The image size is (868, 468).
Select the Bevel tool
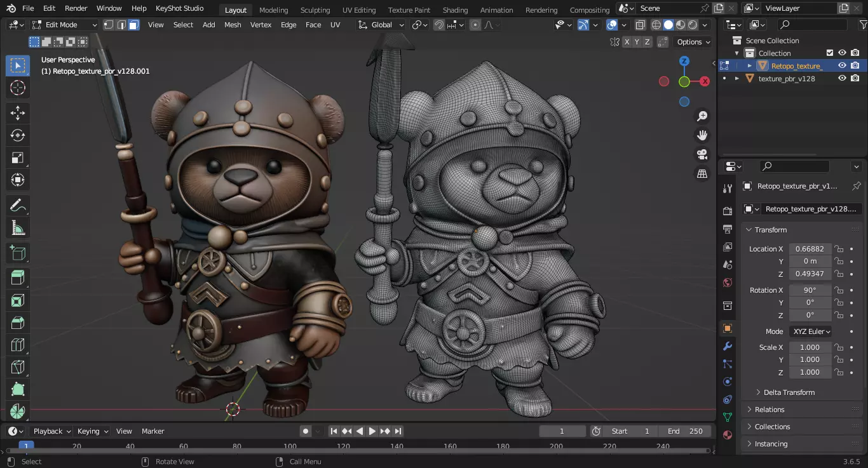[x=18, y=323]
